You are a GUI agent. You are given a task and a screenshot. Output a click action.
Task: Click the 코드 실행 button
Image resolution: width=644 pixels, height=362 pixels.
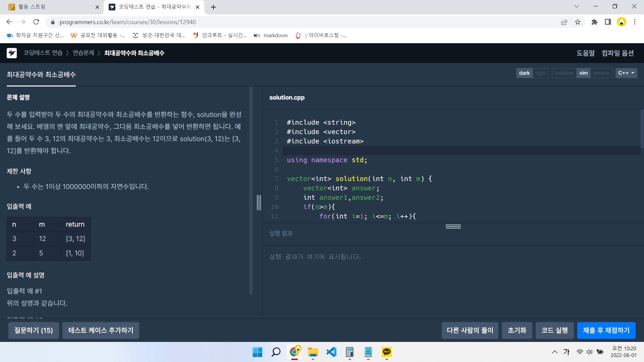(554, 330)
